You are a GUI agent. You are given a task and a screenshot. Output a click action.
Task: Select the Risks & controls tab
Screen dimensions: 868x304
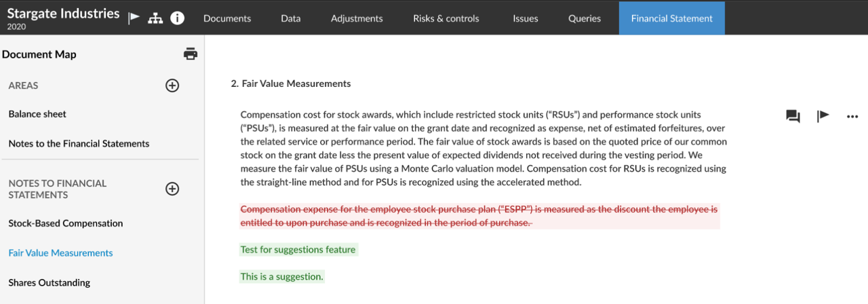[x=446, y=18]
